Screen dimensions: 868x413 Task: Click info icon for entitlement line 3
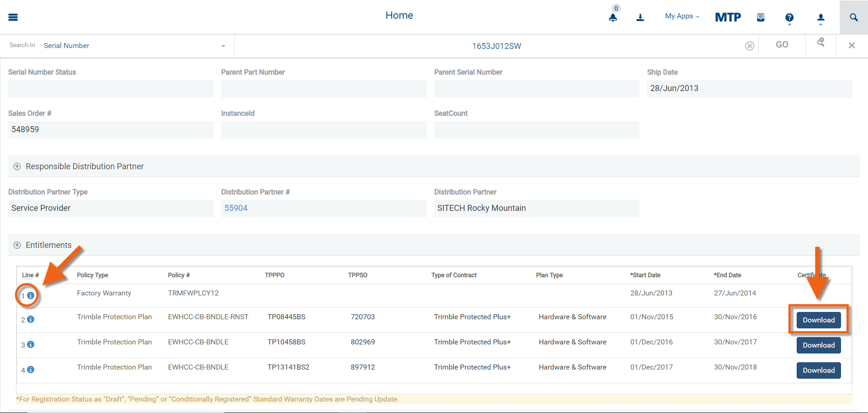click(x=31, y=344)
